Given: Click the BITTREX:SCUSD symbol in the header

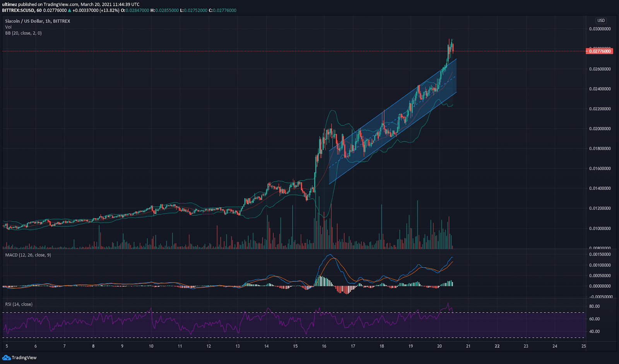Looking at the screenshot, I should (x=19, y=10).
